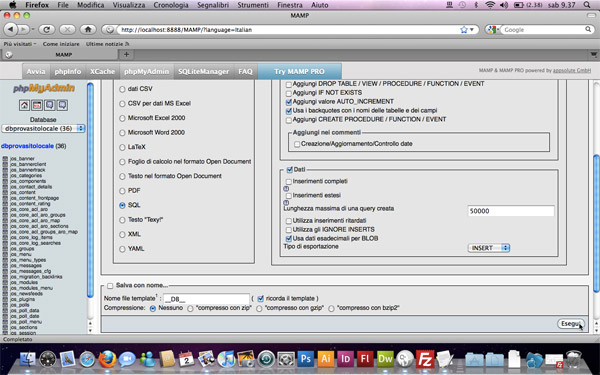Enable the Salva con nome checkbox
This screenshot has width=600, height=375.
point(110,285)
